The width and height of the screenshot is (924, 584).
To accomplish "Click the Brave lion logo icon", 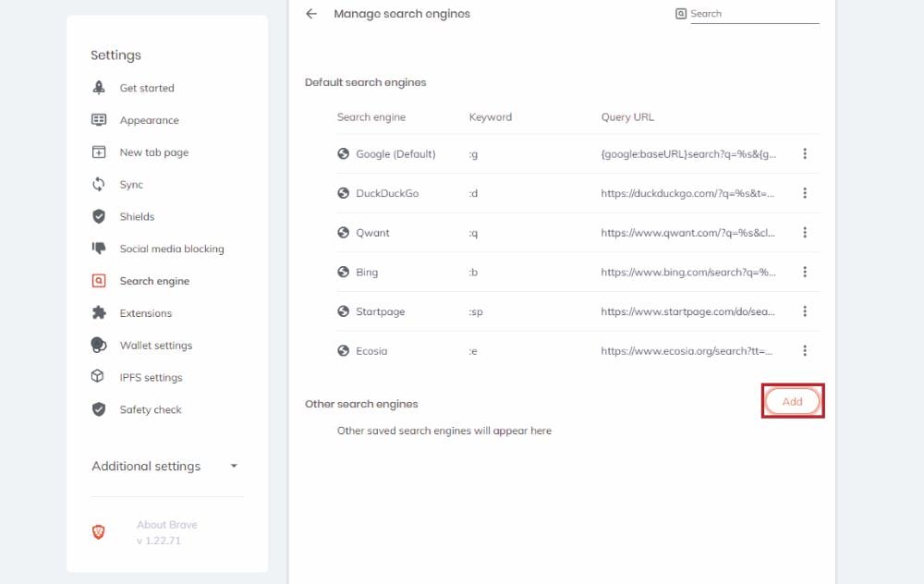I will 99,532.
